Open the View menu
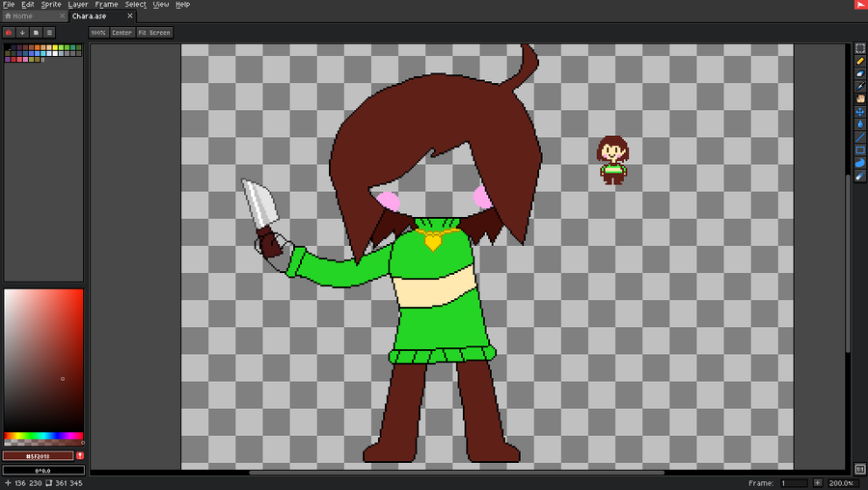Screen dimensions: 868x490 (160, 5)
